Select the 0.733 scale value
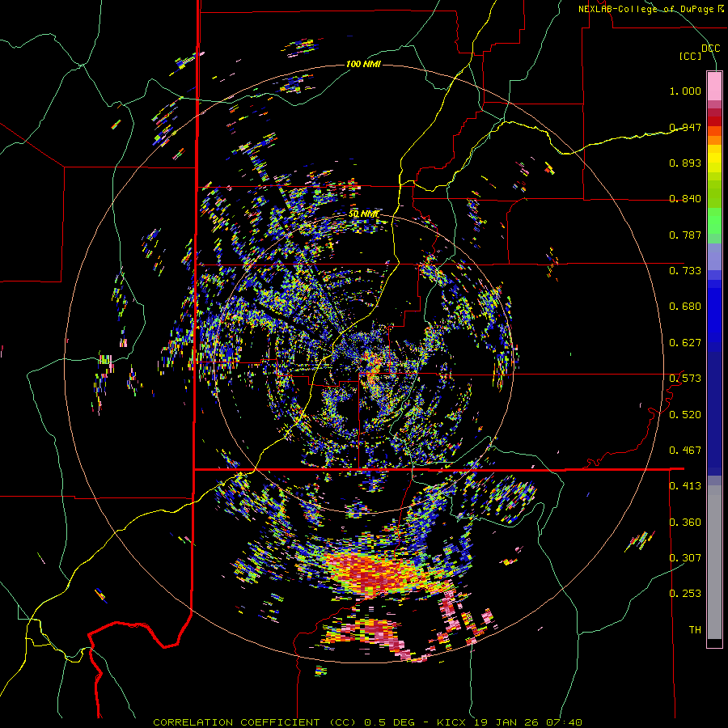Image resolution: width=728 pixels, height=728 pixels. tap(685, 271)
